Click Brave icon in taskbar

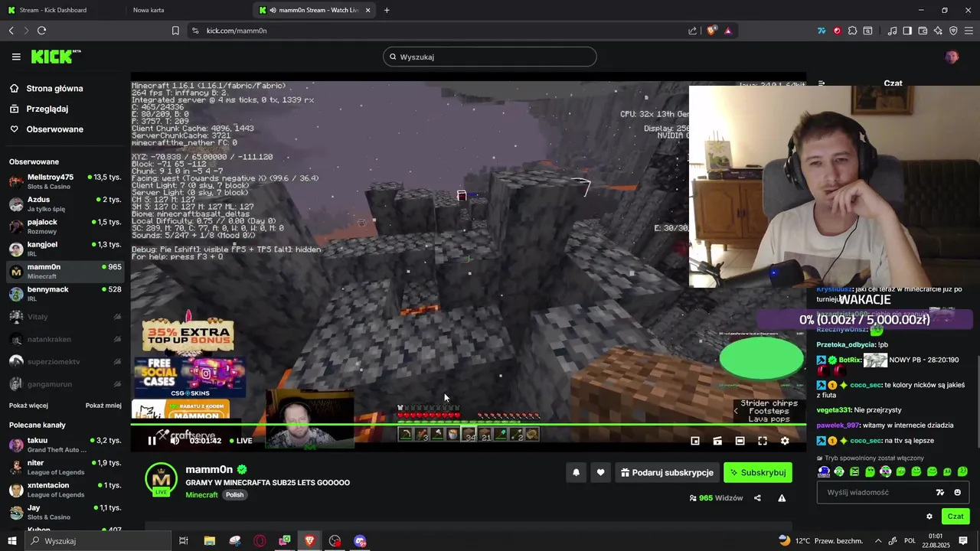(x=309, y=541)
